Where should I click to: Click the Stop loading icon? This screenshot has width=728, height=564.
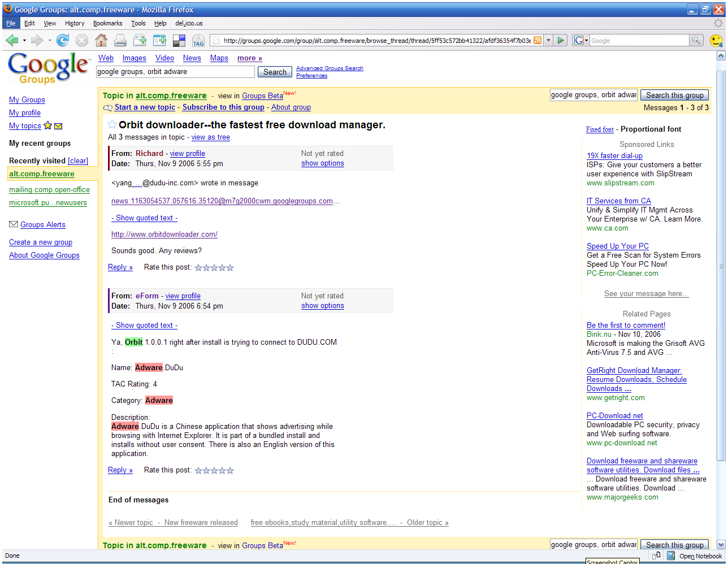tap(82, 40)
